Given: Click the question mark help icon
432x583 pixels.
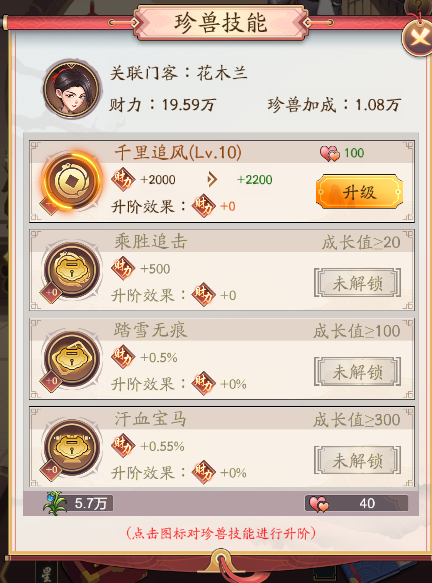Looking at the screenshot, I should coord(418,7).
